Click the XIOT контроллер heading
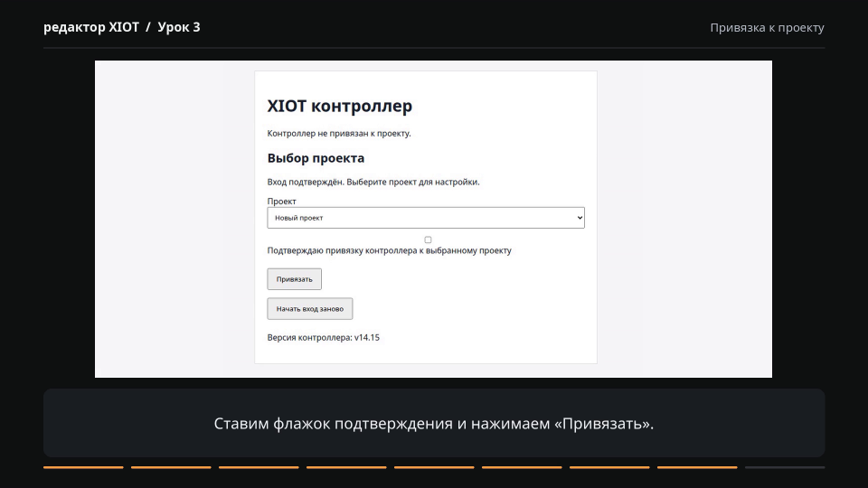The height and width of the screenshot is (488, 868). click(339, 106)
